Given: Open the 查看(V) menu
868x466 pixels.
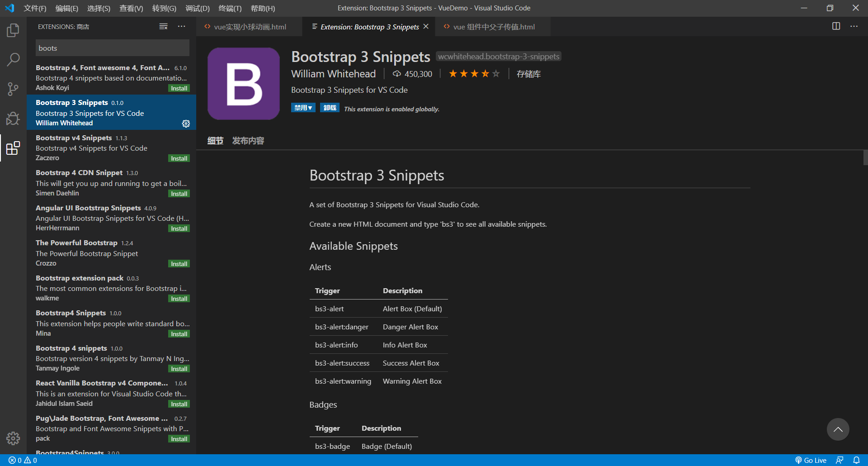Looking at the screenshot, I should point(131,8).
